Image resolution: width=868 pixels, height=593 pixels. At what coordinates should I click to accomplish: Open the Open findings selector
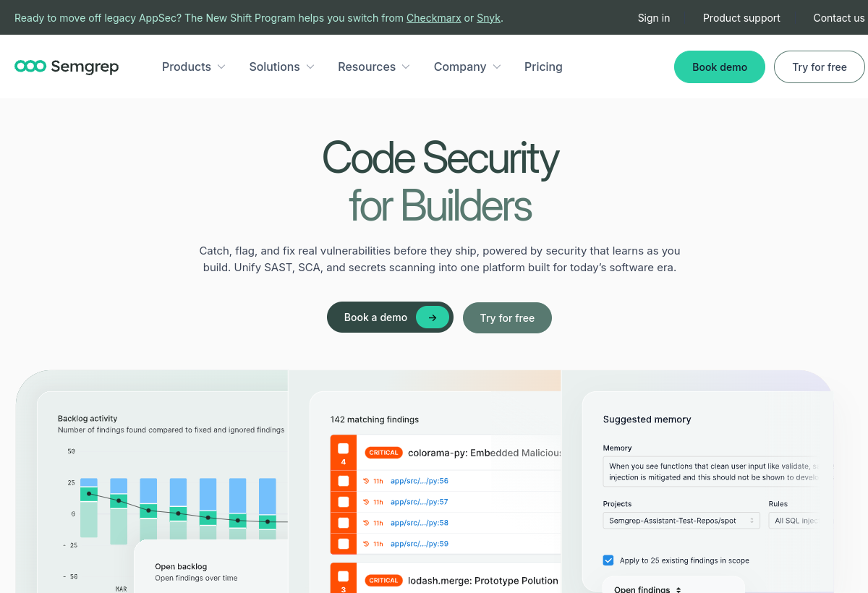click(x=648, y=589)
